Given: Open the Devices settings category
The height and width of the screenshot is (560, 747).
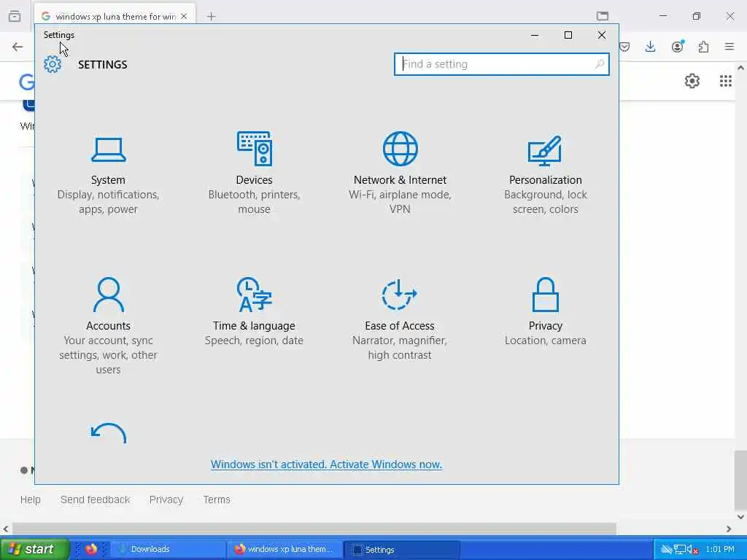Looking at the screenshot, I should (254, 174).
